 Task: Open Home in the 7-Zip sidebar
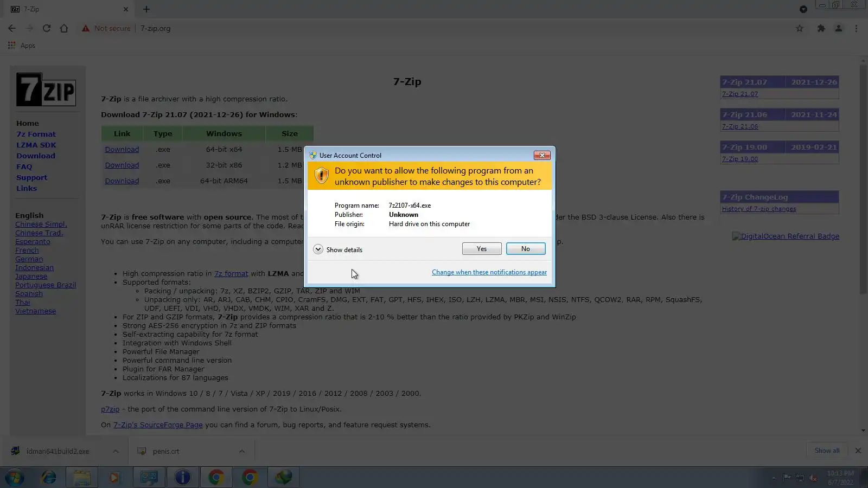tap(28, 124)
